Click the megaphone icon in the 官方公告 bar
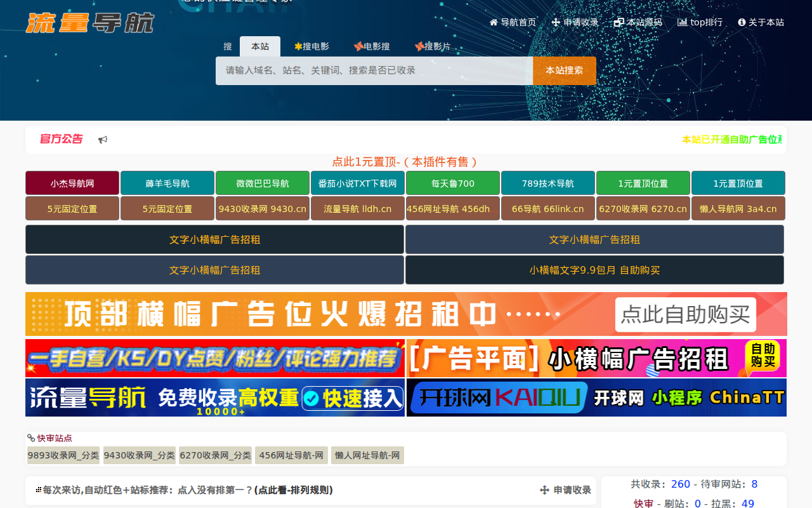The height and width of the screenshot is (508, 812). (x=103, y=139)
